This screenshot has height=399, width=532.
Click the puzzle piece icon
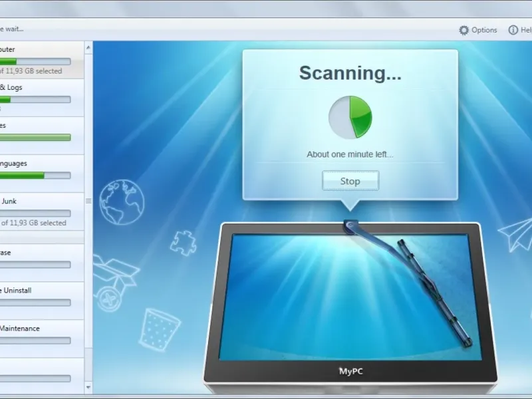click(184, 243)
